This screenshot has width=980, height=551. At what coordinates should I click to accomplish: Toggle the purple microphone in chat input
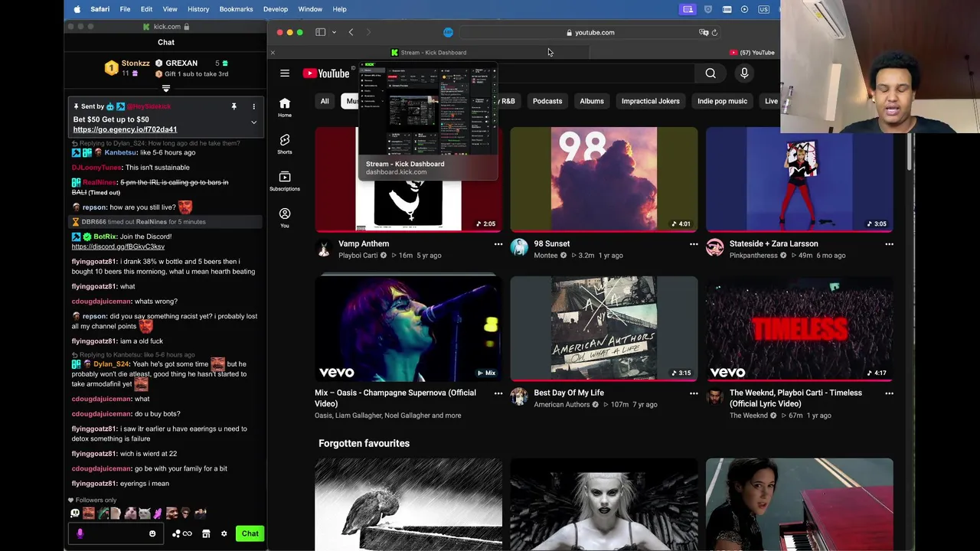point(80,533)
